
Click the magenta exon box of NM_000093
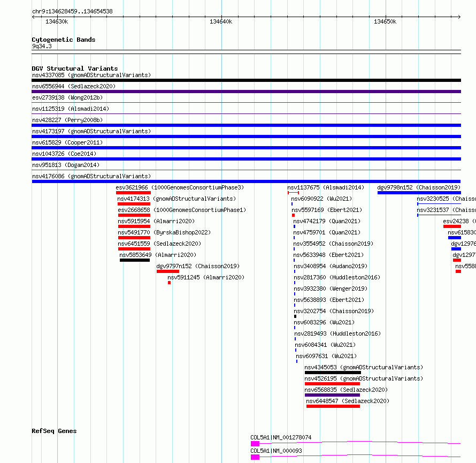pos(255,457)
